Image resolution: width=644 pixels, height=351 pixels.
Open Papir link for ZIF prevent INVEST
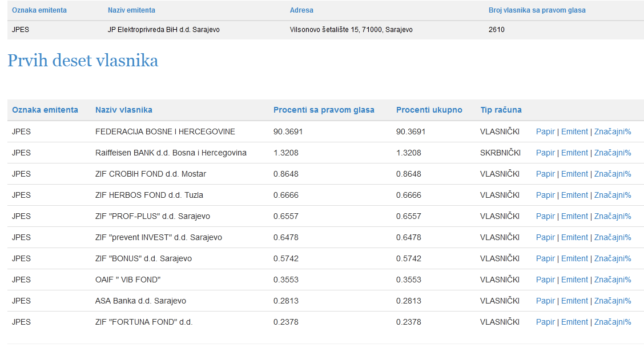(545, 238)
